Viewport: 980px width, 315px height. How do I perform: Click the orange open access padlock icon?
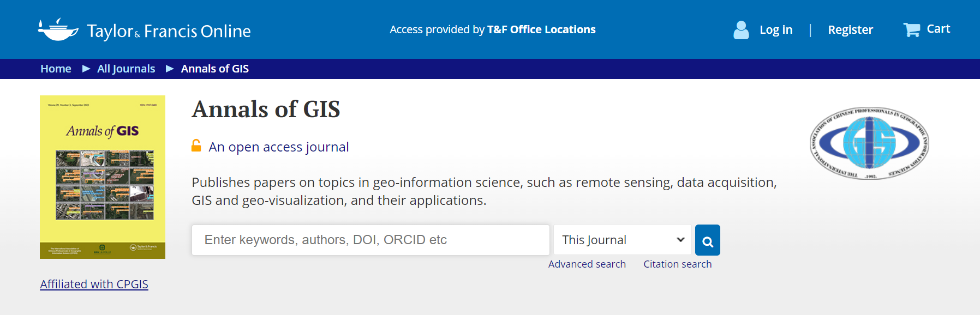coord(196,146)
